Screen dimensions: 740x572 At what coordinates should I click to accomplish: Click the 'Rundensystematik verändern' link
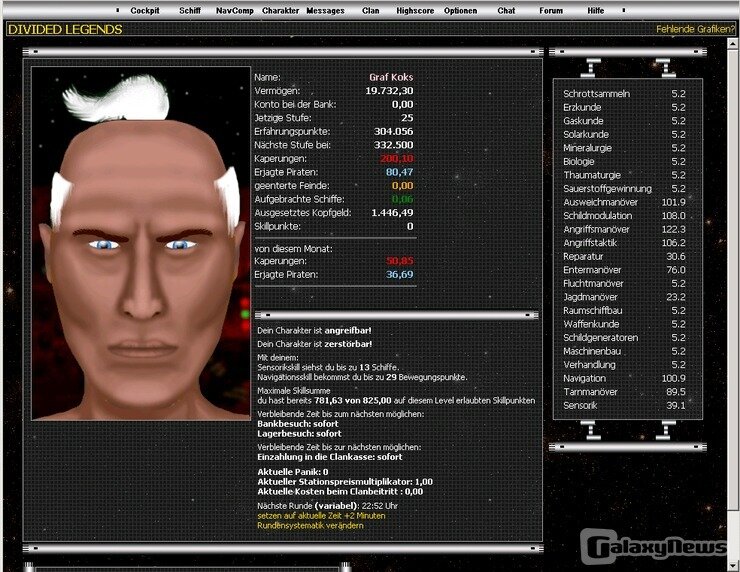click(310, 525)
